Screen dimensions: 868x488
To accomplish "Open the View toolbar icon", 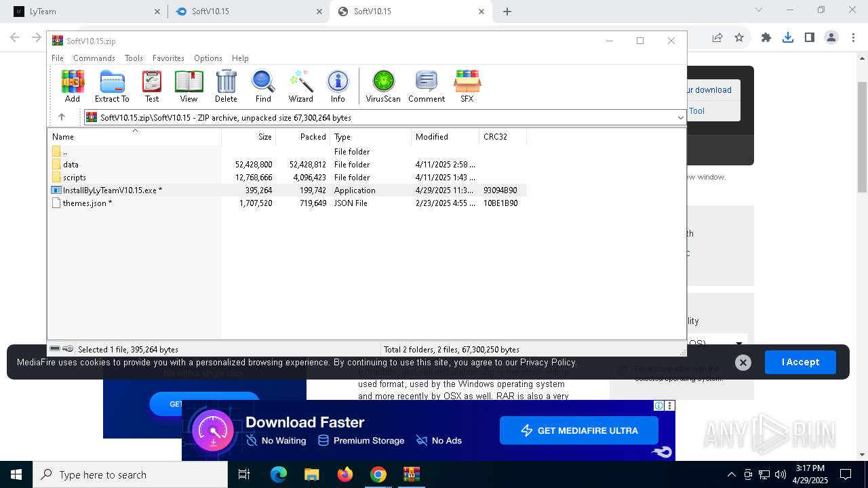I will (189, 86).
